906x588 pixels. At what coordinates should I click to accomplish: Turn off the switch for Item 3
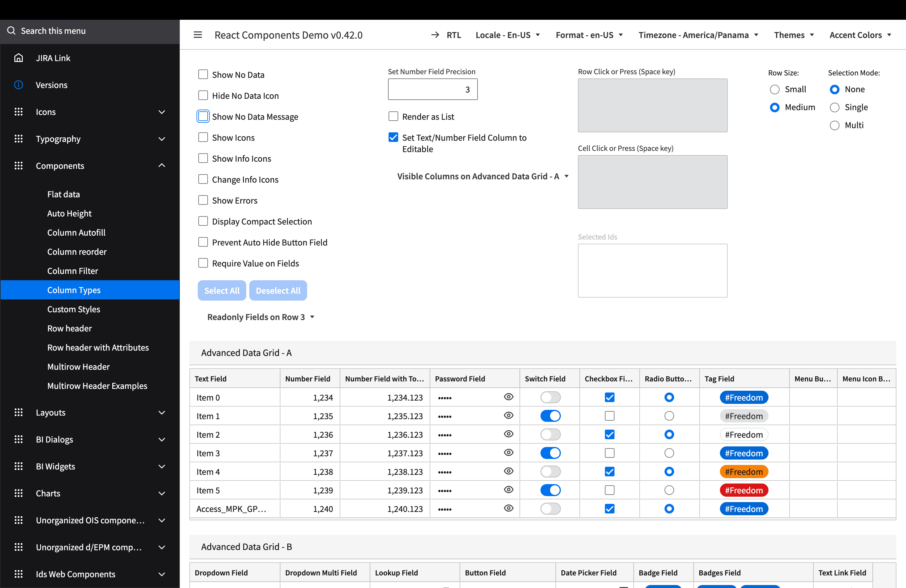(x=550, y=453)
